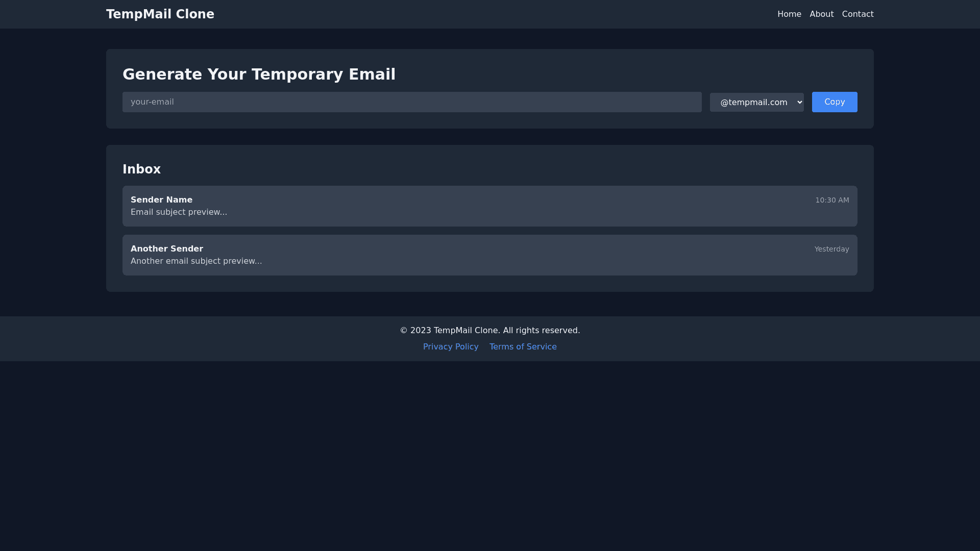Viewport: 980px width, 551px height.
Task: Click the TempMail Clone site logo
Action: point(160,14)
